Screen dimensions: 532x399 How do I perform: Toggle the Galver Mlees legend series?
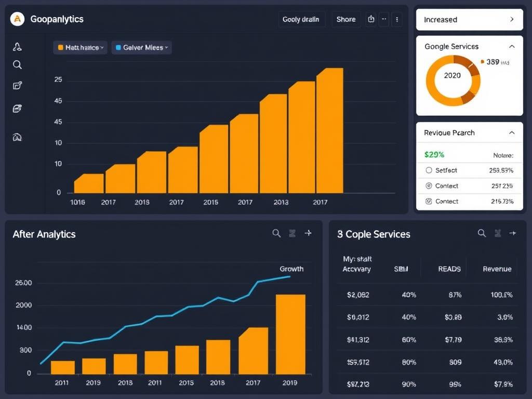coord(139,47)
